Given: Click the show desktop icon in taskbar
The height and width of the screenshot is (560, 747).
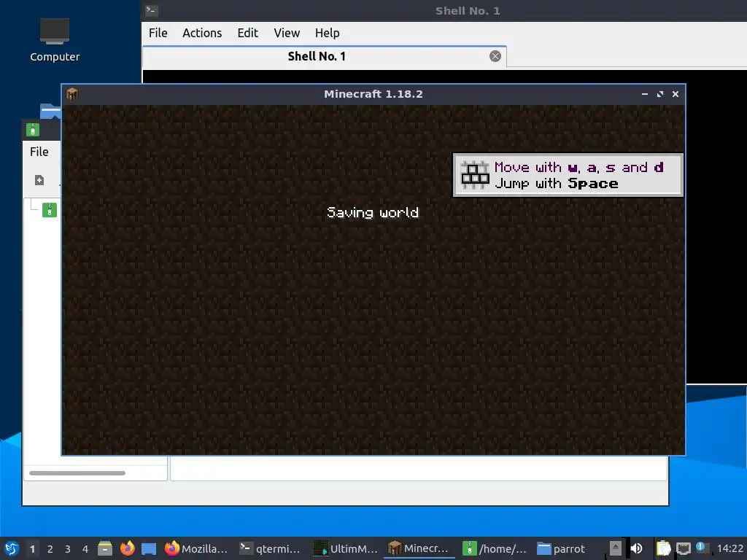Looking at the screenshot, I should point(149,548).
